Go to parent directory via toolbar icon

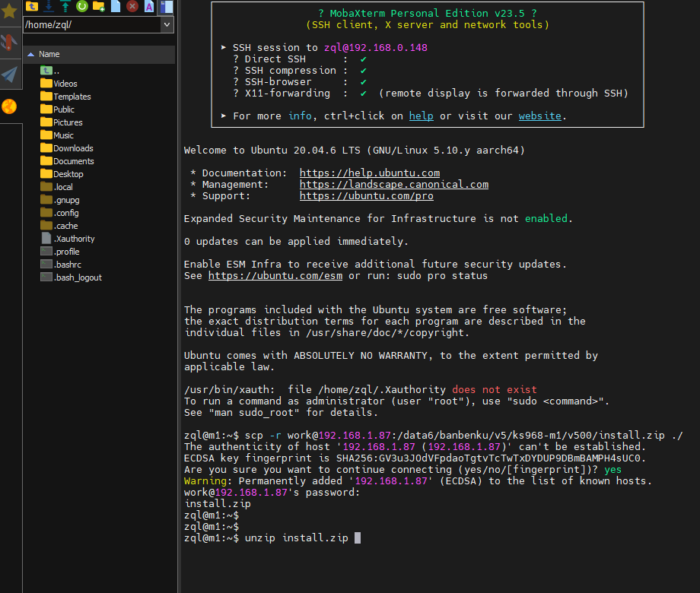coord(33,6)
